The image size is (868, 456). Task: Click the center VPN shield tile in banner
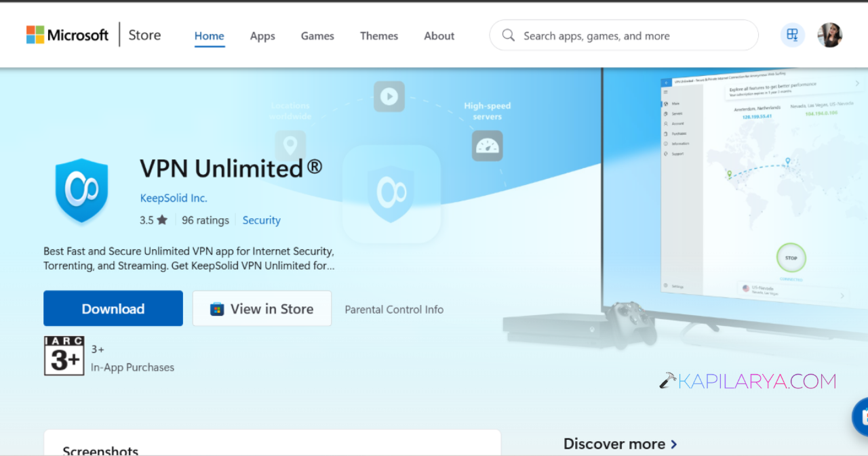[x=391, y=194]
